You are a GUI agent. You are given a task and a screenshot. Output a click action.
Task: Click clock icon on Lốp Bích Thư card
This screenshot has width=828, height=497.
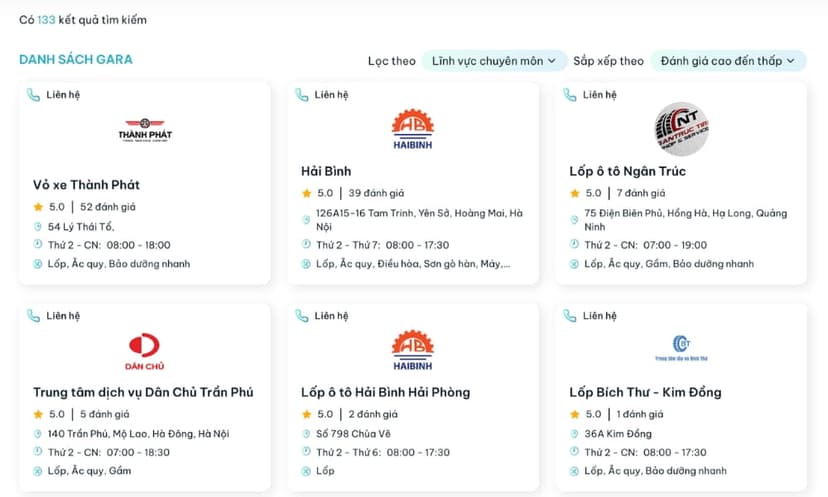[x=574, y=452]
